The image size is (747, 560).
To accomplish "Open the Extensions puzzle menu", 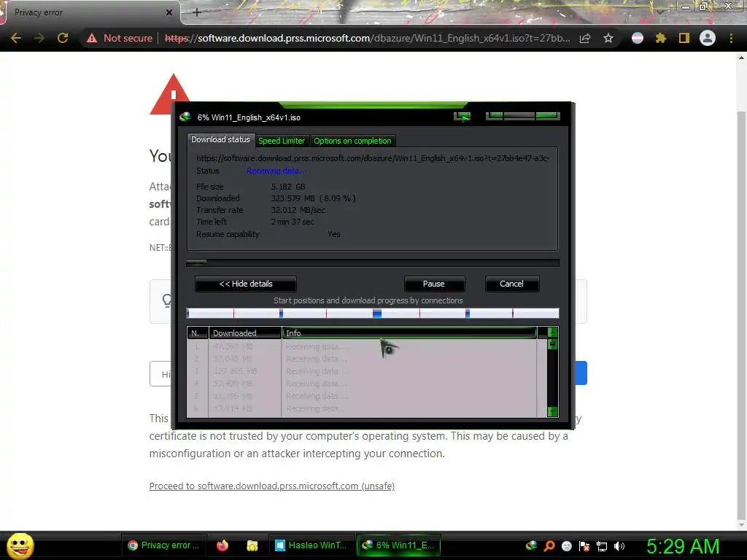I will (x=661, y=38).
